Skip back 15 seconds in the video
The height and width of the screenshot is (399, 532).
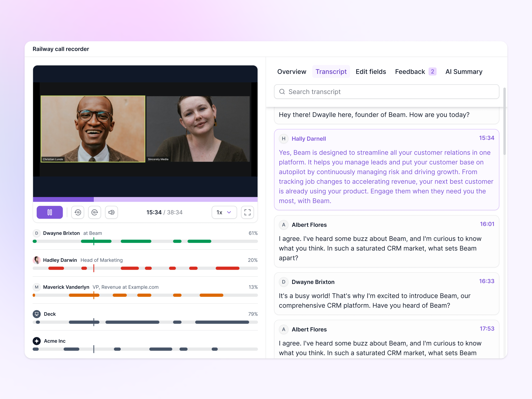pos(77,212)
